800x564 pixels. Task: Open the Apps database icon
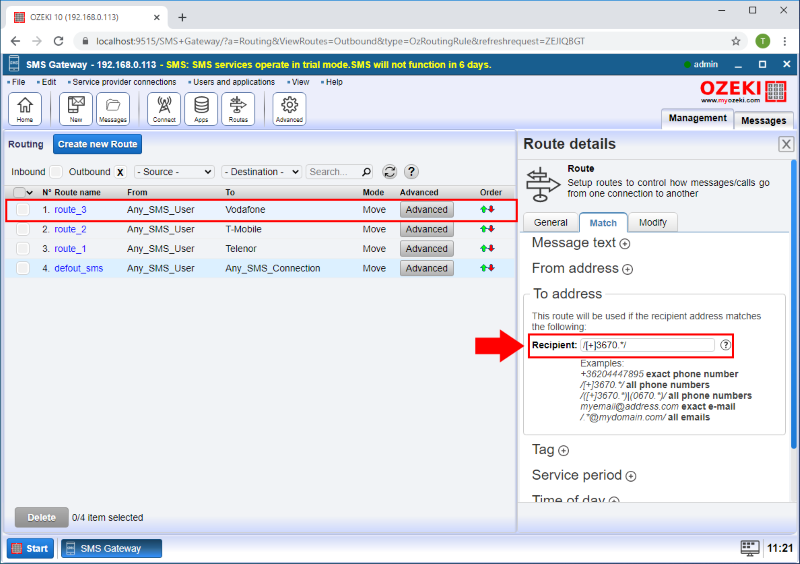click(201, 109)
